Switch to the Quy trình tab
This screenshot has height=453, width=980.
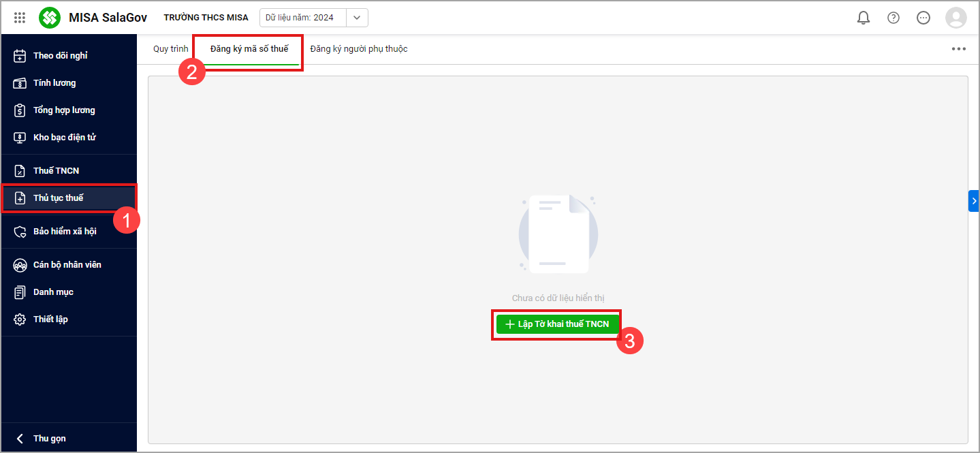(170, 49)
